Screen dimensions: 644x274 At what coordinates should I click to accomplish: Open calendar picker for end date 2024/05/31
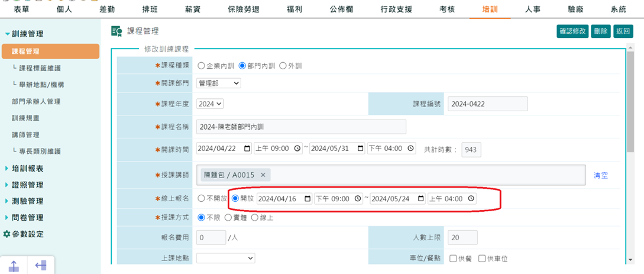point(360,149)
